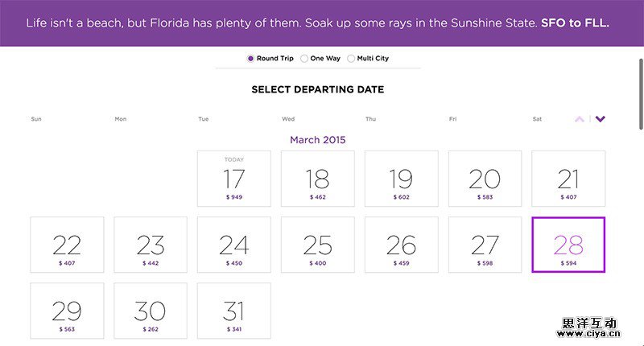644x346 pixels.
Task: Pick March 31 for $341
Action: click(233, 311)
